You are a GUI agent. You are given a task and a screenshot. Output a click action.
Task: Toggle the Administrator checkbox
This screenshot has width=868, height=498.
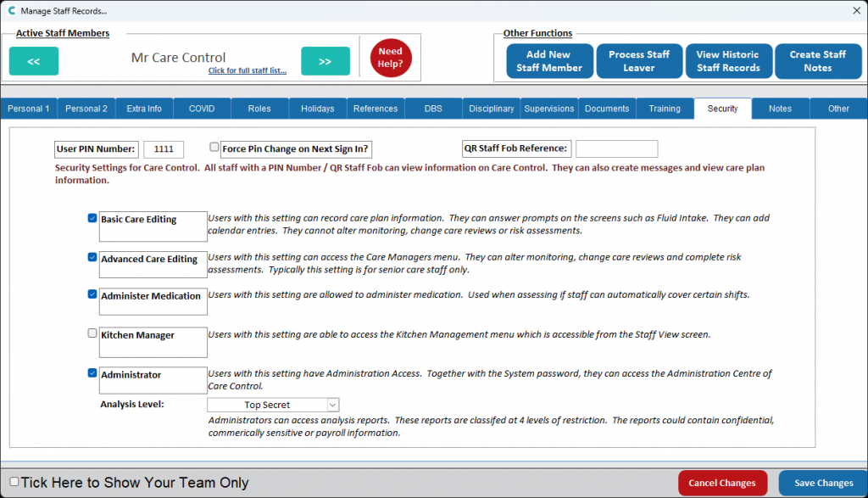pos(92,372)
